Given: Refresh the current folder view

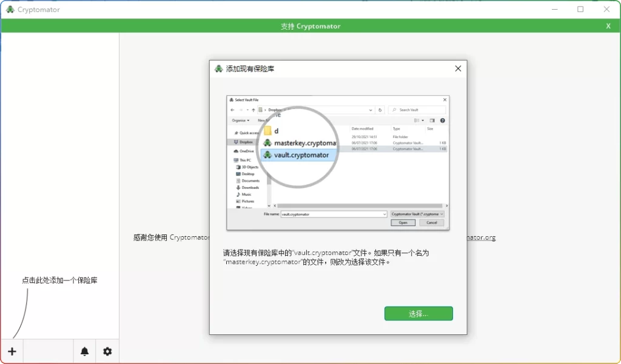Looking at the screenshot, I should (381, 110).
